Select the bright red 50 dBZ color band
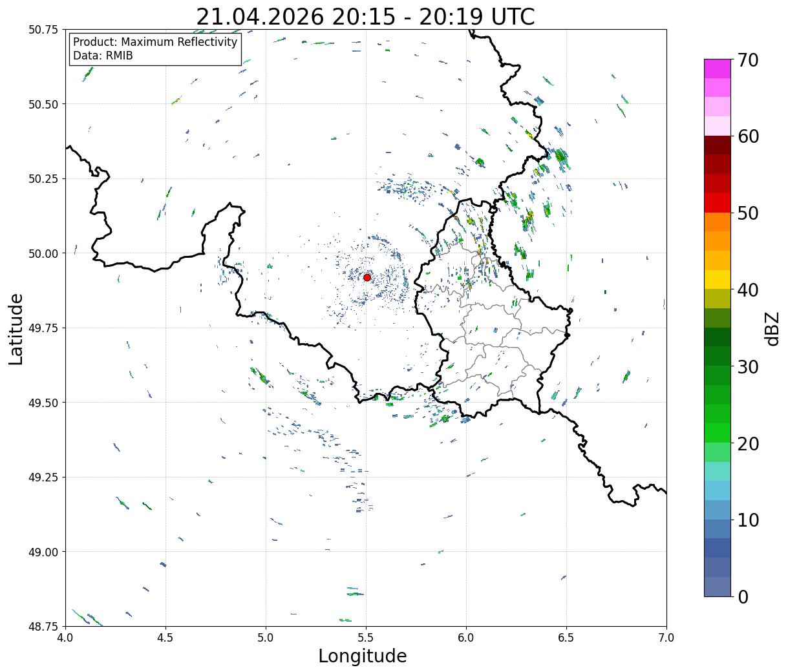 [x=718, y=202]
